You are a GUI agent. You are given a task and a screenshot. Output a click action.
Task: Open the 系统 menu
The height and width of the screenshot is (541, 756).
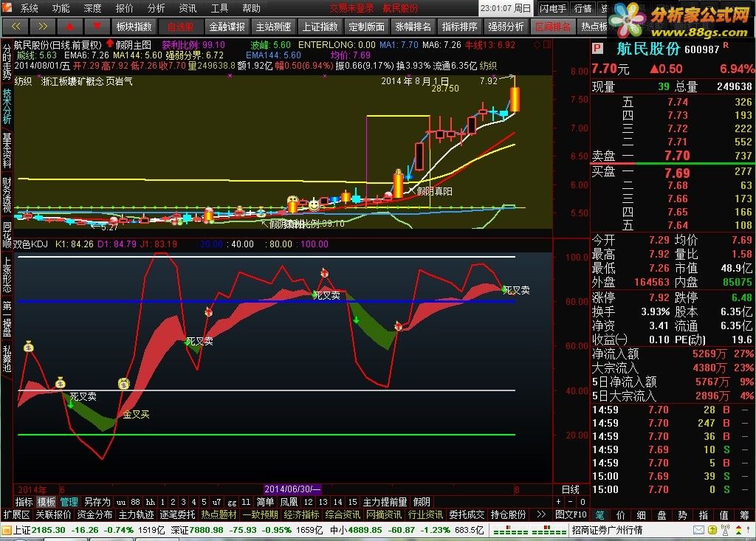(x=29, y=8)
